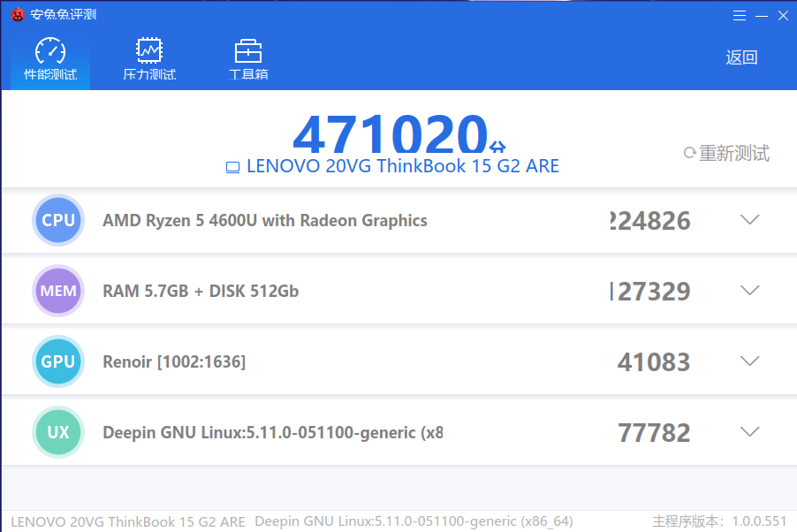Screen dimensions: 797x532
Task: Click 重新测试 to rerun the benchmark
Action: (726, 153)
